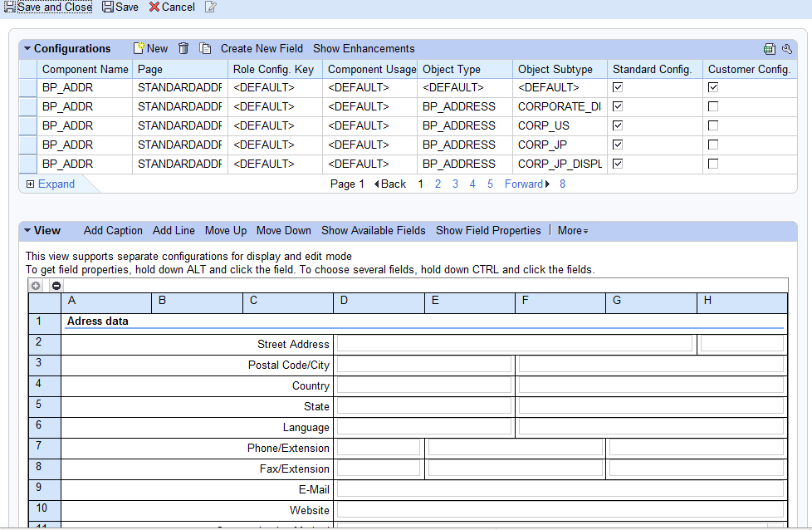The height and width of the screenshot is (530, 812).
Task: Go to page 3 of configurations
Action: click(x=455, y=184)
